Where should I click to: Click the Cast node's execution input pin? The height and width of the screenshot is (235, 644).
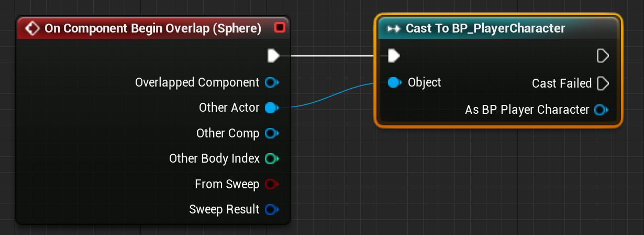click(394, 56)
